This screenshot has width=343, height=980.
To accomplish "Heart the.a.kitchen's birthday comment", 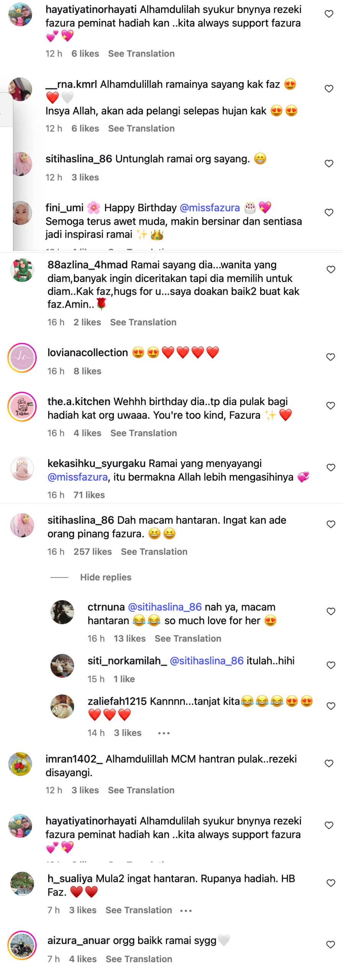I will 331,405.
